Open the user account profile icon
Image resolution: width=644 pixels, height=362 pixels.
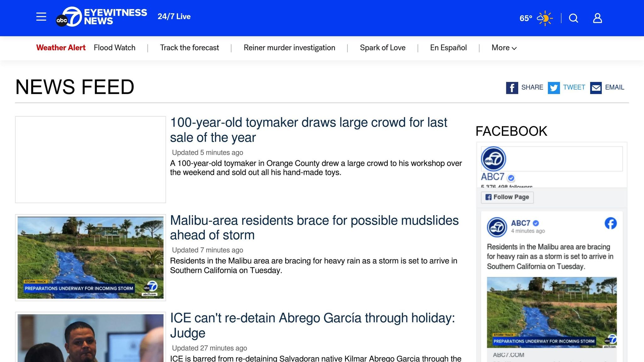597,18
